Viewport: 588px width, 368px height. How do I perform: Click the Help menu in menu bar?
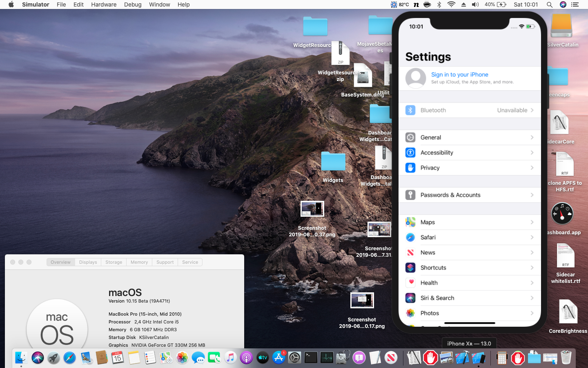coord(183,4)
